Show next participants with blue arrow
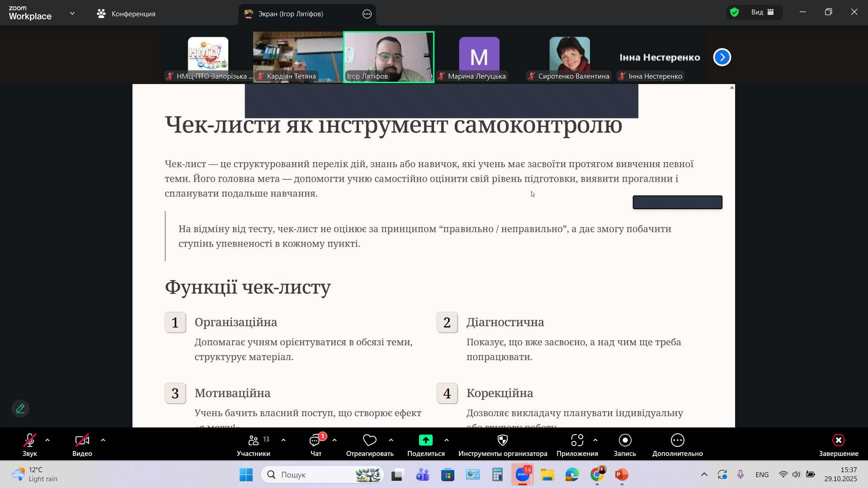The width and height of the screenshot is (868, 488). (722, 57)
